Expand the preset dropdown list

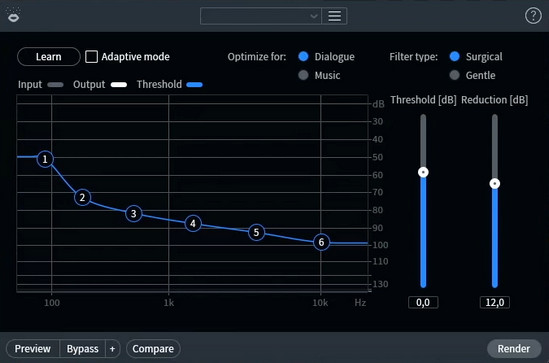(x=260, y=16)
